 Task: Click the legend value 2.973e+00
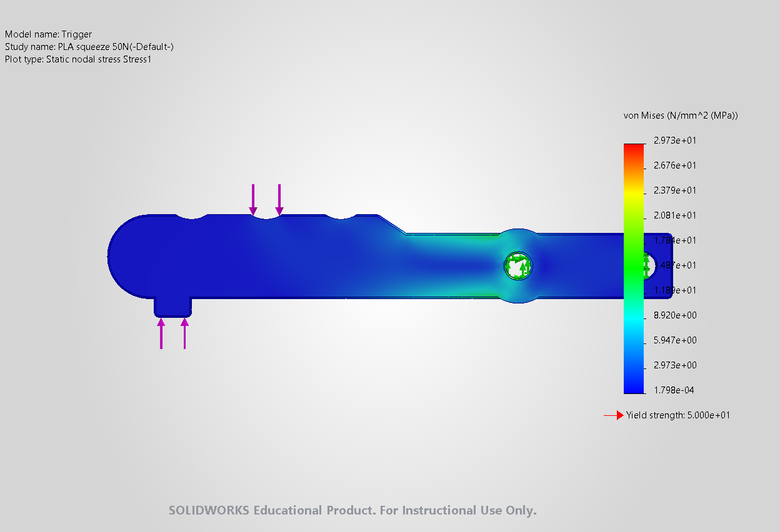674,365
